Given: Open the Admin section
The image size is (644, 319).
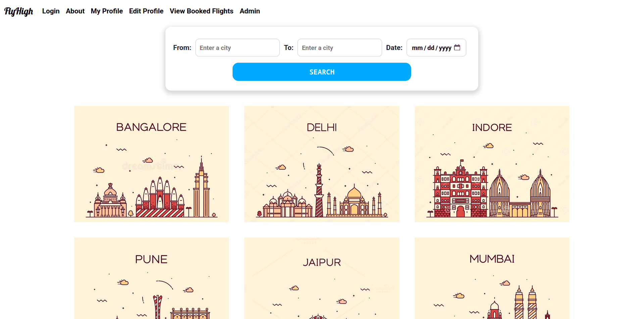Looking at the screenshot, I should click(x=250, y=11).
